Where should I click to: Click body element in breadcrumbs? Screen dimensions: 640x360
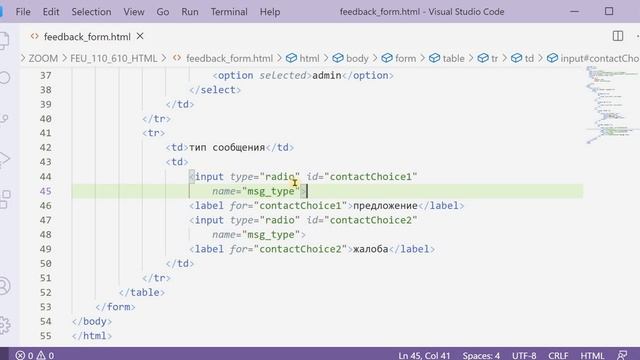coord(350,58)
